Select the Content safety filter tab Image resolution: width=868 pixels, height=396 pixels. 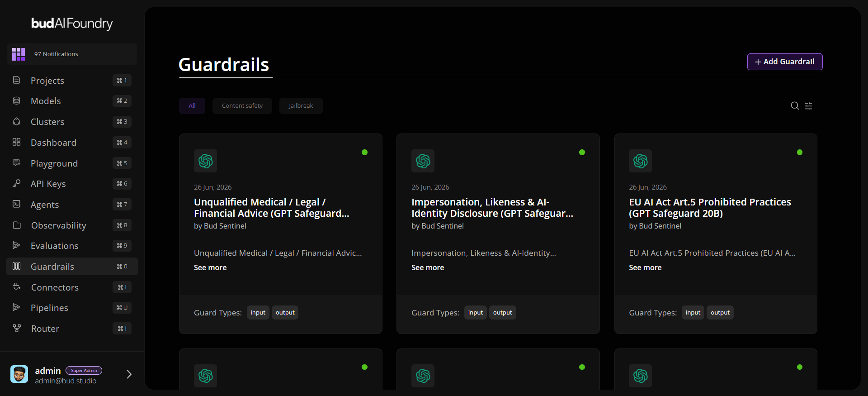click(242, 106)
